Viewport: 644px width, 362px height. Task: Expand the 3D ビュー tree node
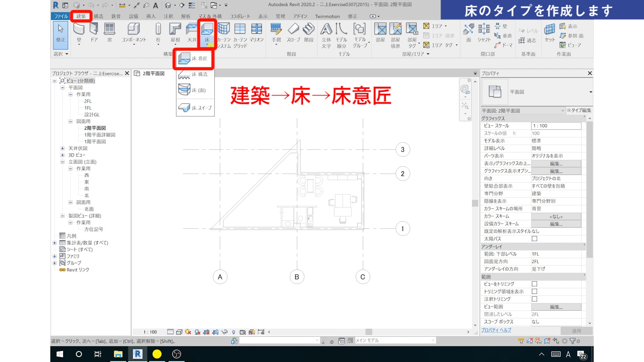coord(62,155)
